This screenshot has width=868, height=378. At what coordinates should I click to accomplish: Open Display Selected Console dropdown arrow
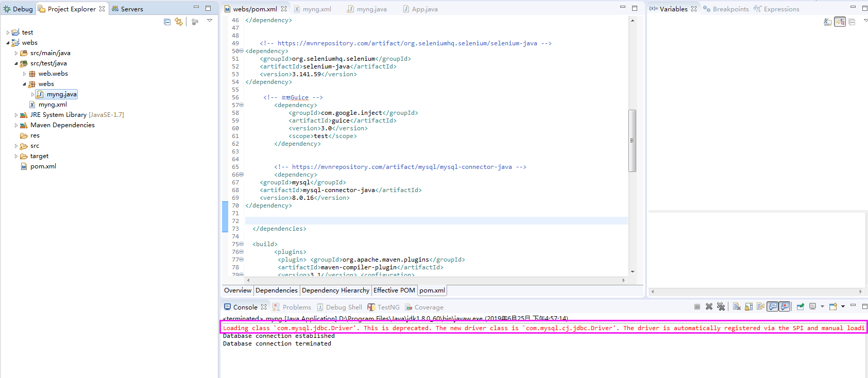tap(822, 306)
